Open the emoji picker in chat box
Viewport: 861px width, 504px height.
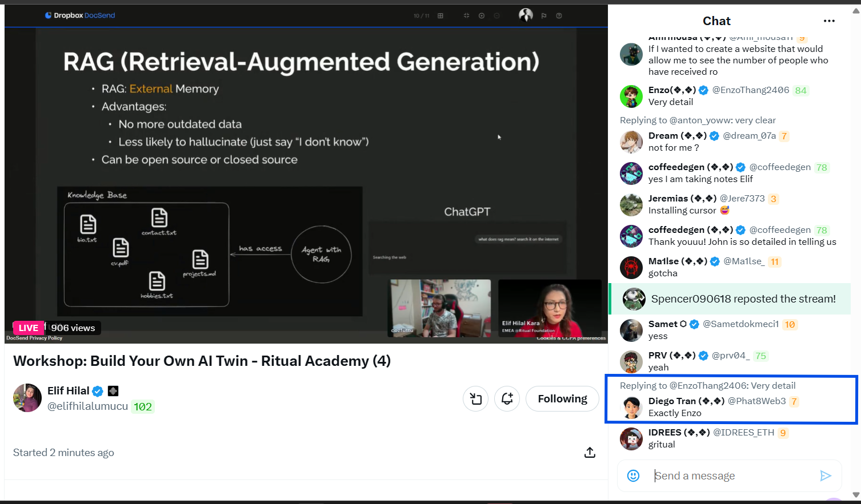633,475
